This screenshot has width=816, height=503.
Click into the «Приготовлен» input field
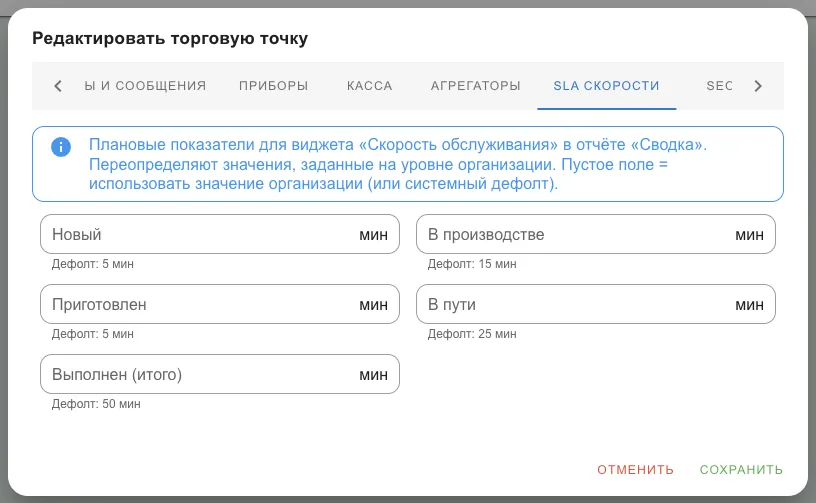(x=220, y=304)
